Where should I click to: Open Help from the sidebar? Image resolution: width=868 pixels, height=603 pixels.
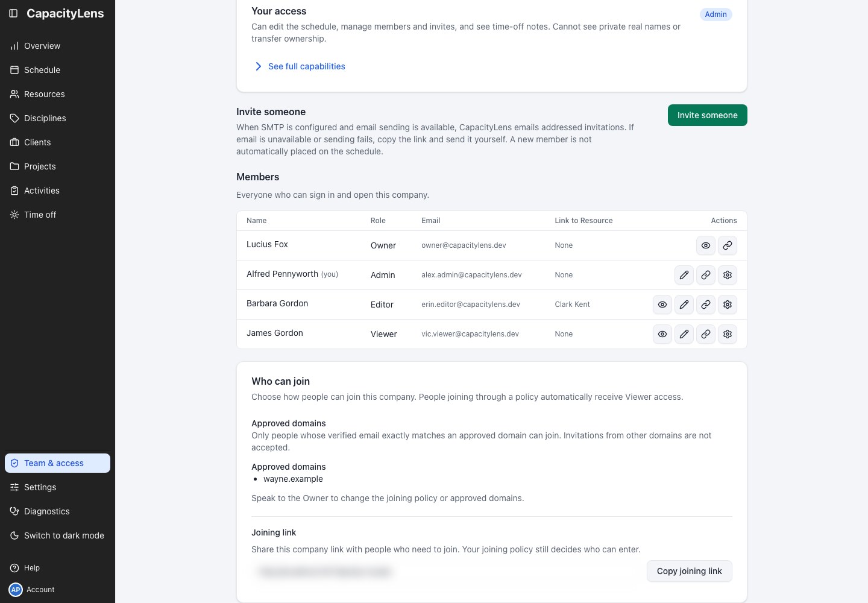click(57, 568)
